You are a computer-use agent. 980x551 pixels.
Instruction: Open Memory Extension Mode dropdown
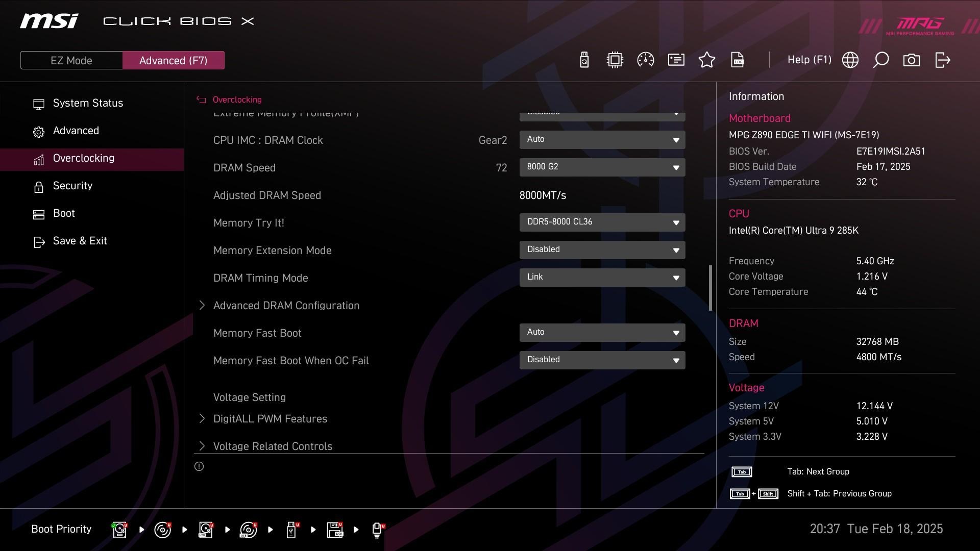(x=602, y=249)
